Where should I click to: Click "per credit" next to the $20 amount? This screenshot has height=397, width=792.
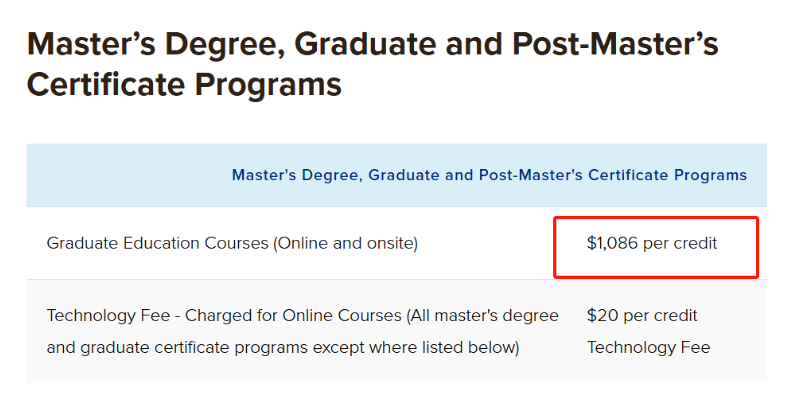(x=660, y=316)
